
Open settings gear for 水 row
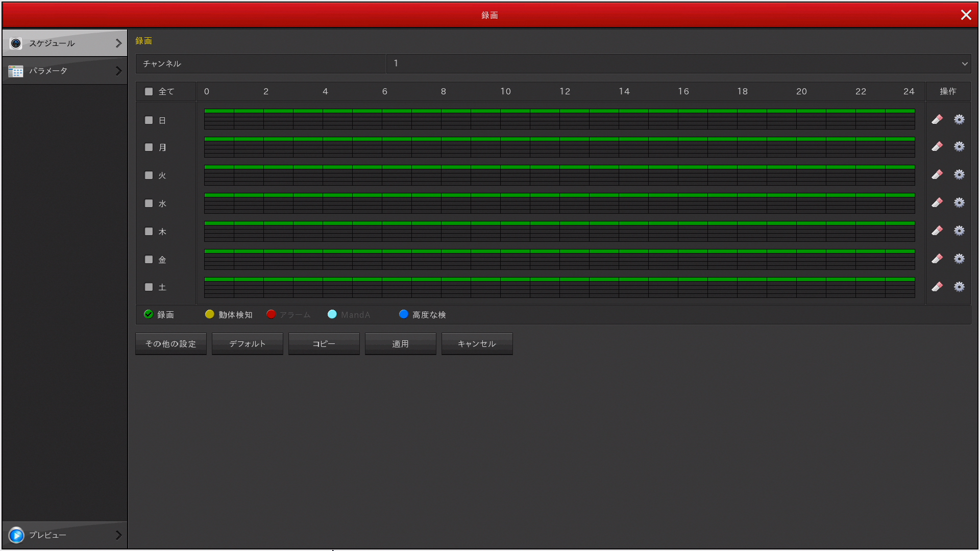[x=960, y=203]
